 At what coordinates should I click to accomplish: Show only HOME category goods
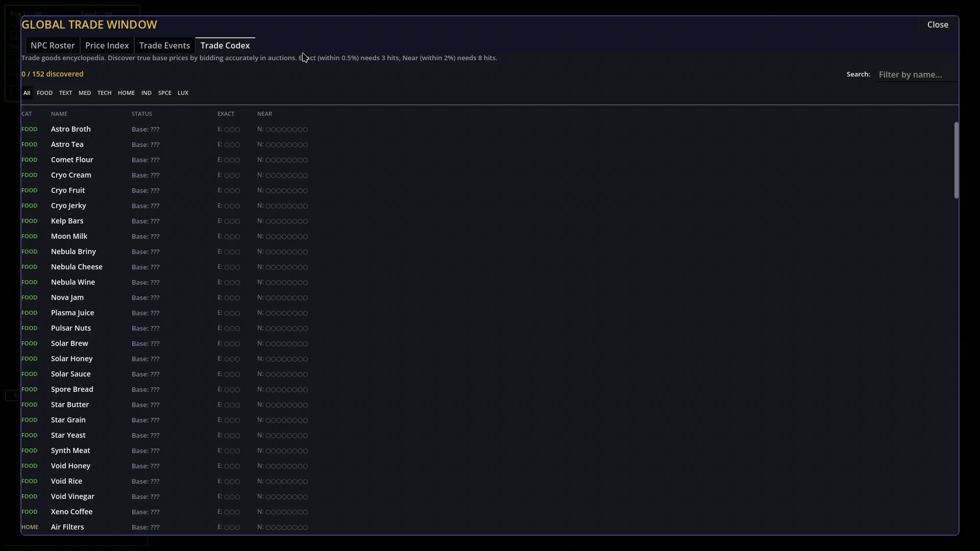(126, 93)
